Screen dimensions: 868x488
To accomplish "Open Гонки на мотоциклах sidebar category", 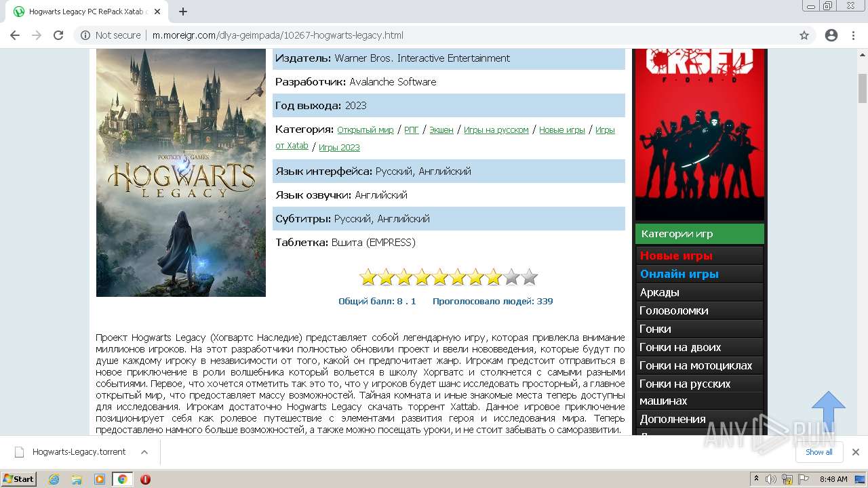I will coord(700,365).
